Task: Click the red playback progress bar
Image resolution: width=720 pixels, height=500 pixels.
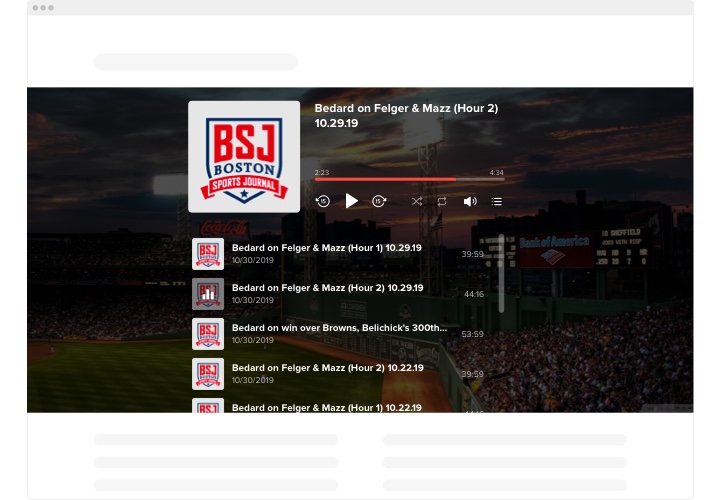Action: pyautogui.click(x=385, y=180)
